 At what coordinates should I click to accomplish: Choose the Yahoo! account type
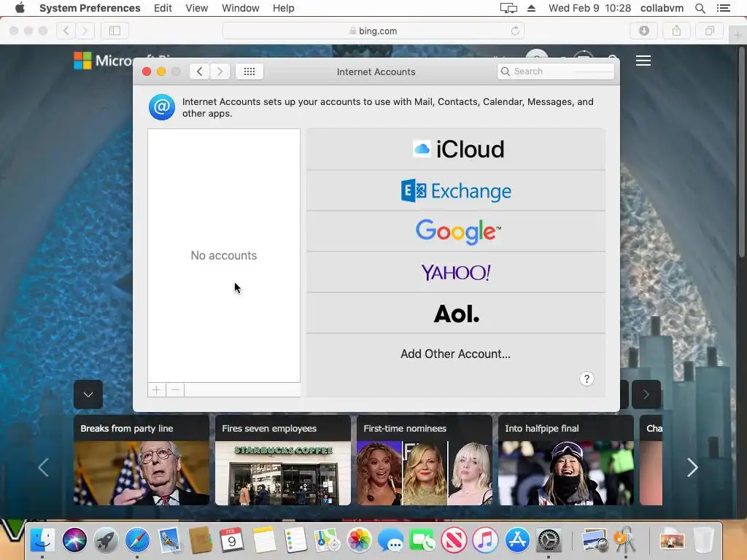(x=456, y=273)
